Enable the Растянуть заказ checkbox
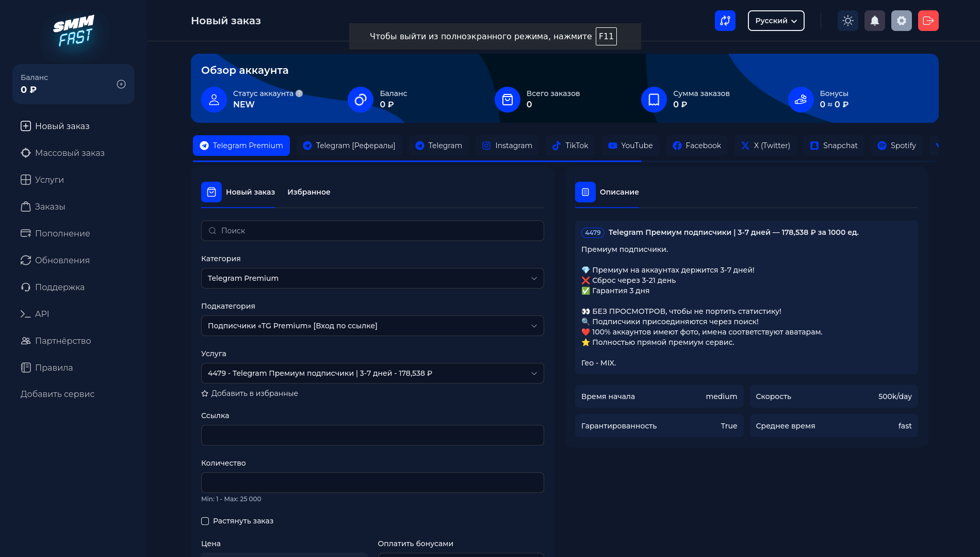Image resolution: width=980 pixels, height=557 pixels. [205, 521]
